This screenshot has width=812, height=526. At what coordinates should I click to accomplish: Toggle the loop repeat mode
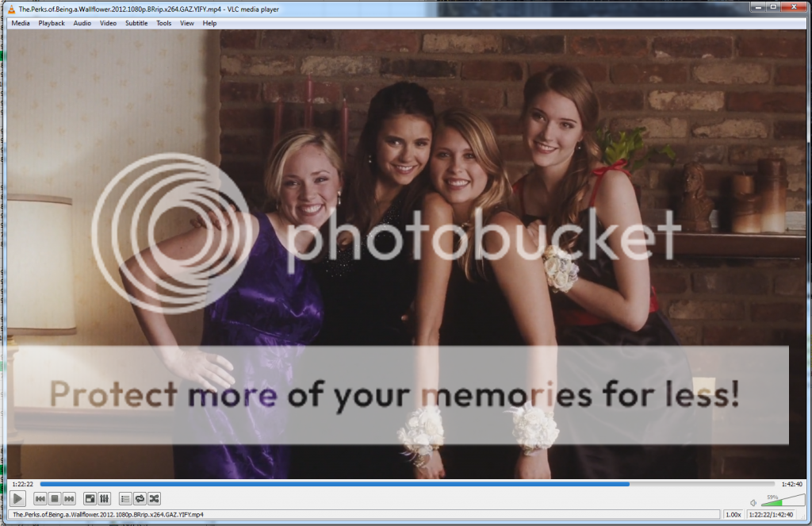[x=140, y=498]
